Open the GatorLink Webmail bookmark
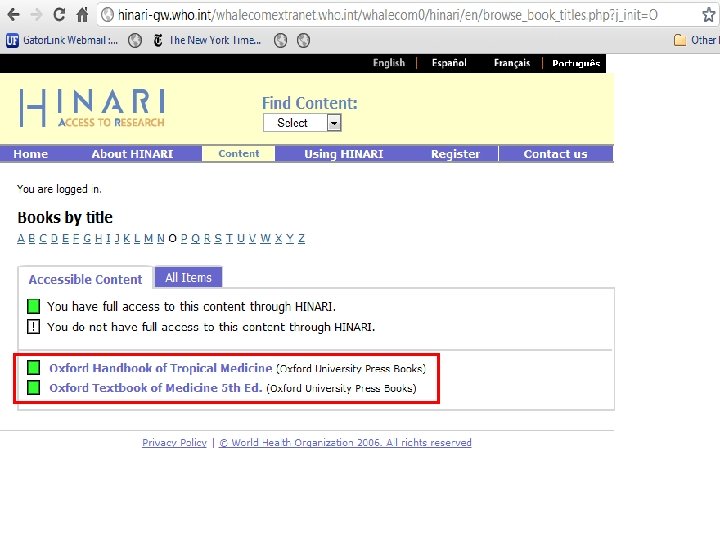 point(62,40)
